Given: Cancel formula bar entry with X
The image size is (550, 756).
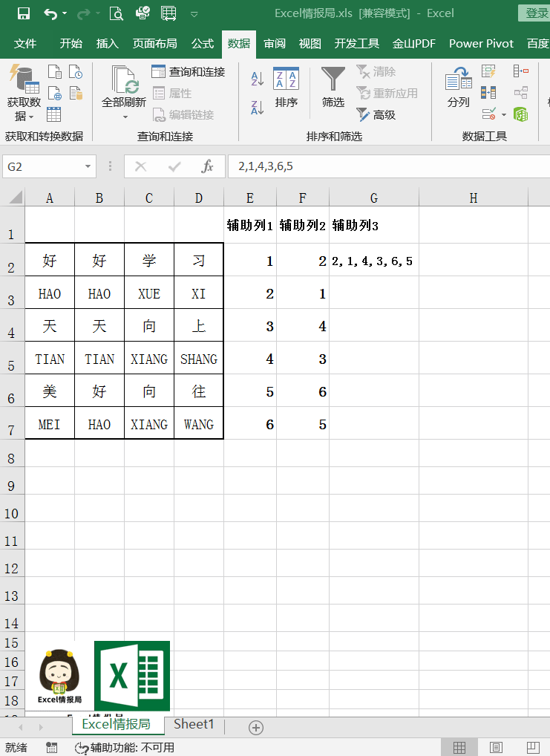Looking at the screenshot, I should point(141,167).
